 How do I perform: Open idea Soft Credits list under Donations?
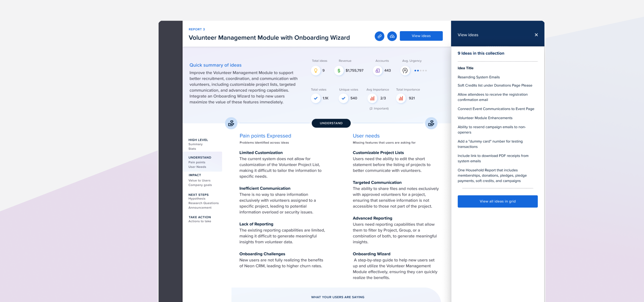495,85
